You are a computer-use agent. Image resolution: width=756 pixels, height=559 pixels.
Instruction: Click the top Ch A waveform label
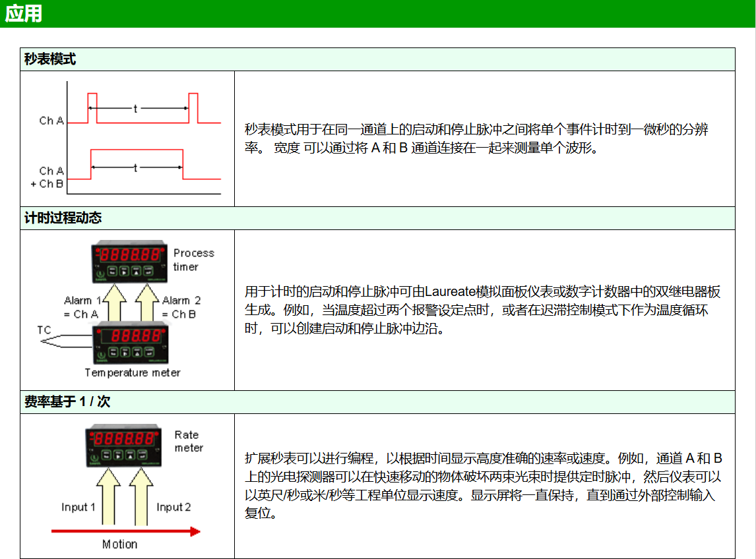pos(51,121)
